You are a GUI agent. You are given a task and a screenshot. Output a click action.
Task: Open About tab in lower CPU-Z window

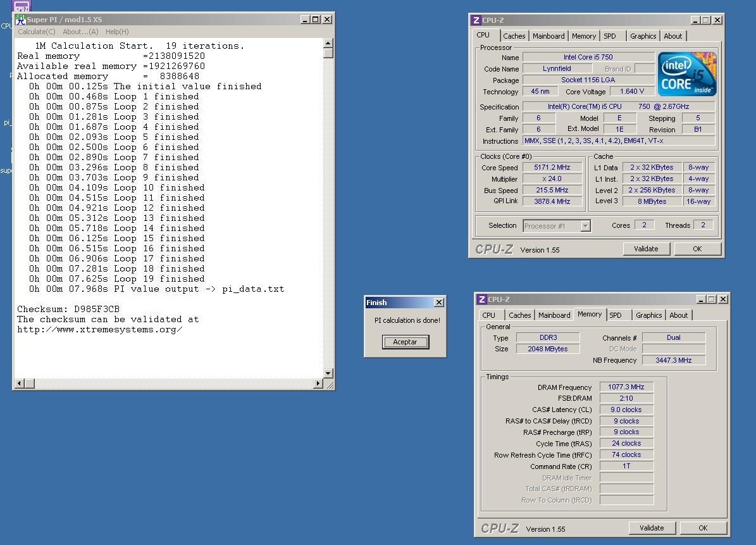coord(679,315)
